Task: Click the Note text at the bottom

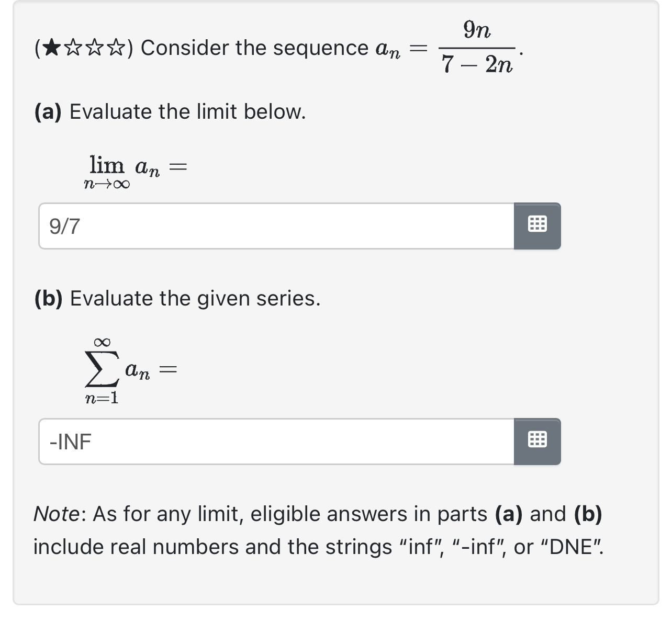Action: click(x=314, y=529)
